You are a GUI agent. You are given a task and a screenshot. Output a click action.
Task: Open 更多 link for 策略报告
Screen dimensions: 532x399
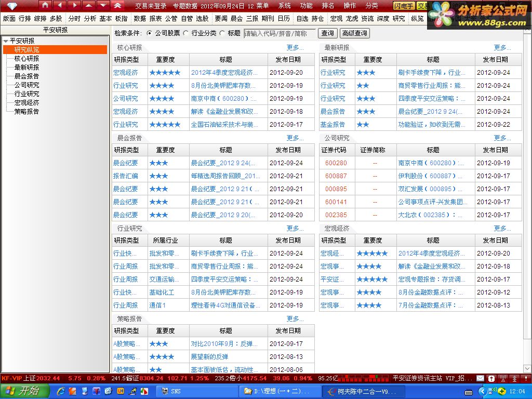pos(295,318)
